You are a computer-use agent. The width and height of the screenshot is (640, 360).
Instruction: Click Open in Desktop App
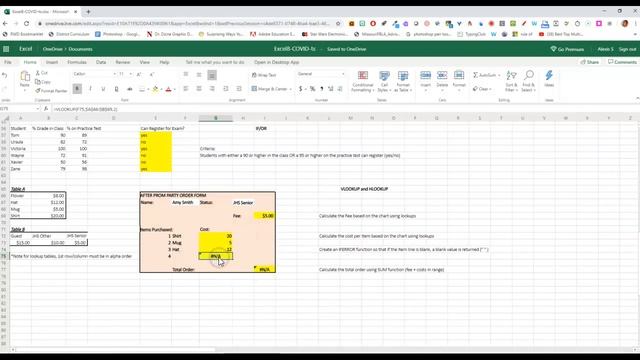click(277, 62)
